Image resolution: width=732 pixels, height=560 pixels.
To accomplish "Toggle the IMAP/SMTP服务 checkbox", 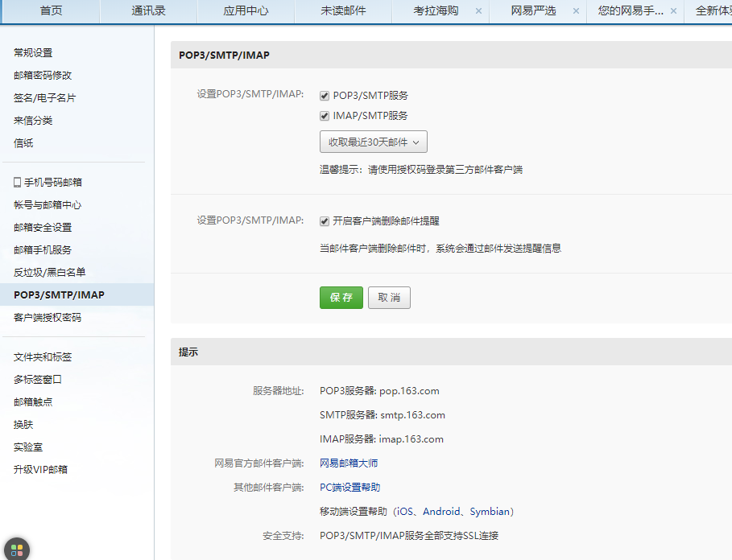I will (x=325, y=116).
